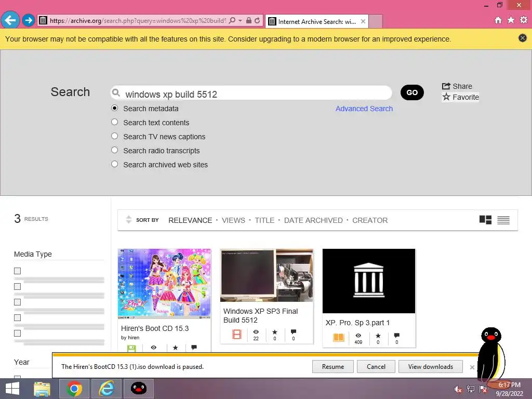This screenshot has height=399, width=532.
Task: Open the XP. Pro. Sp 3.part 1 thumbnail
Action: 369,281
